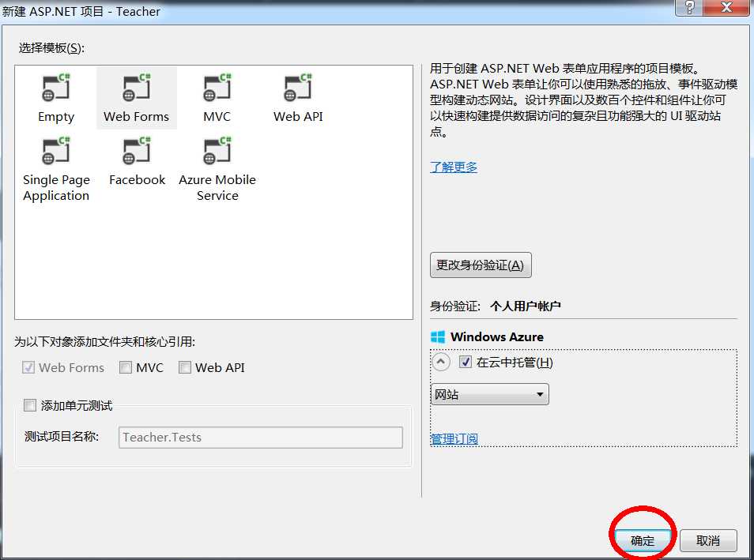Close the new ASP.NET project dialog

tap(726, 8)
